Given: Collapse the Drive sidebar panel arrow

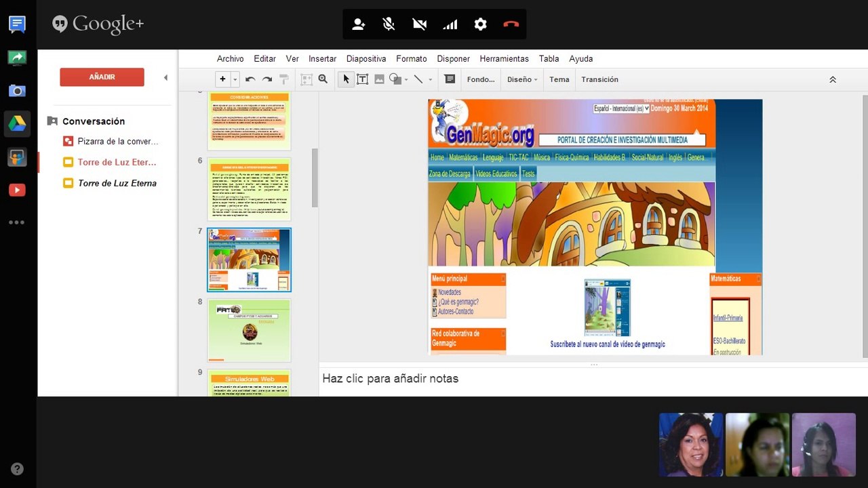Looking at the screenshot, I should coord(165,78).
